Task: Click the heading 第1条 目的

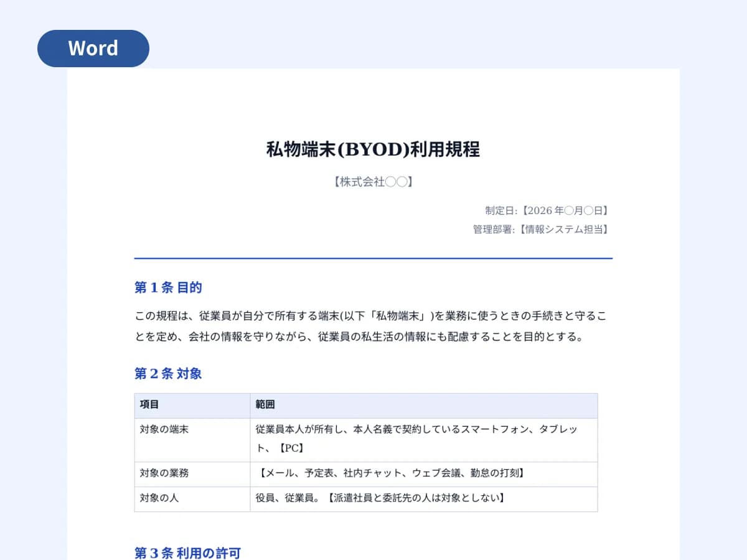Action: click(169, 287)
